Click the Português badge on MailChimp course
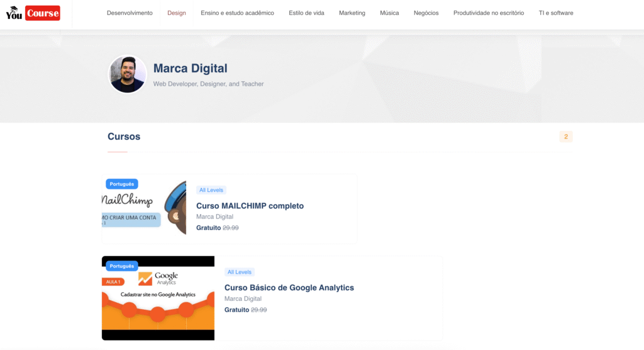This screenshot has width=644, height=350. click(x=121, y=184)
